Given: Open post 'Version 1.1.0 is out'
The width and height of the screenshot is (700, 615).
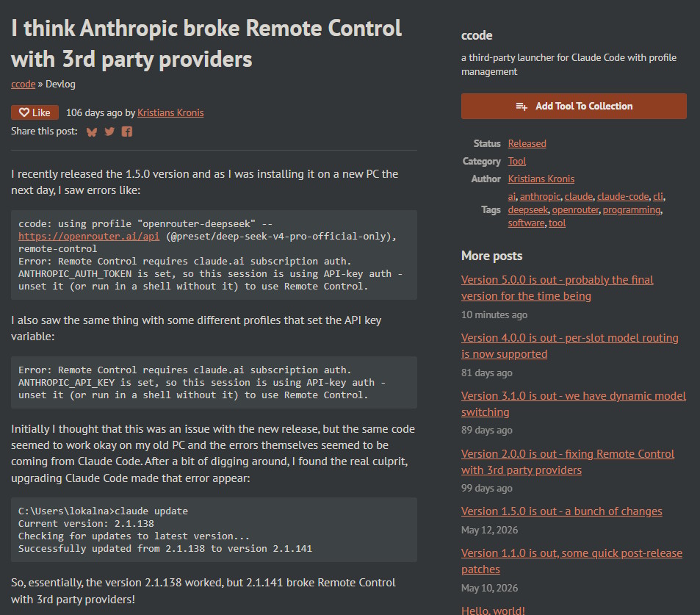Looking at the screenshot, I should (x=571, y=561).
